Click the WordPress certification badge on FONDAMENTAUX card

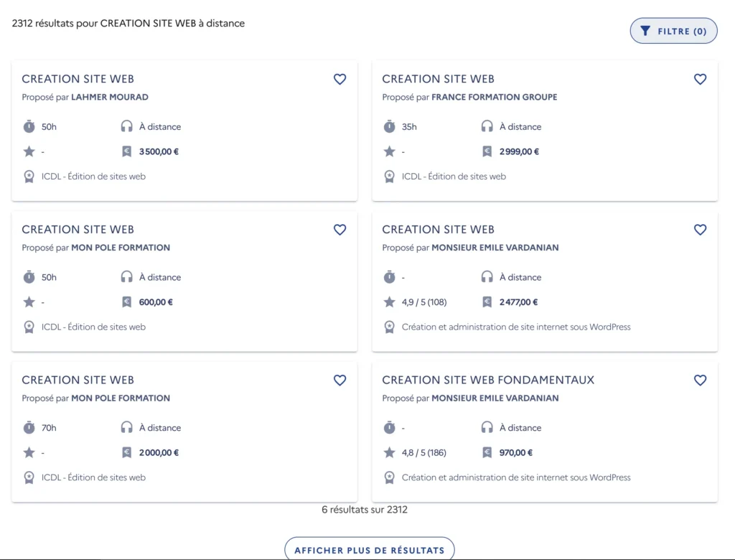pos(390,477)
